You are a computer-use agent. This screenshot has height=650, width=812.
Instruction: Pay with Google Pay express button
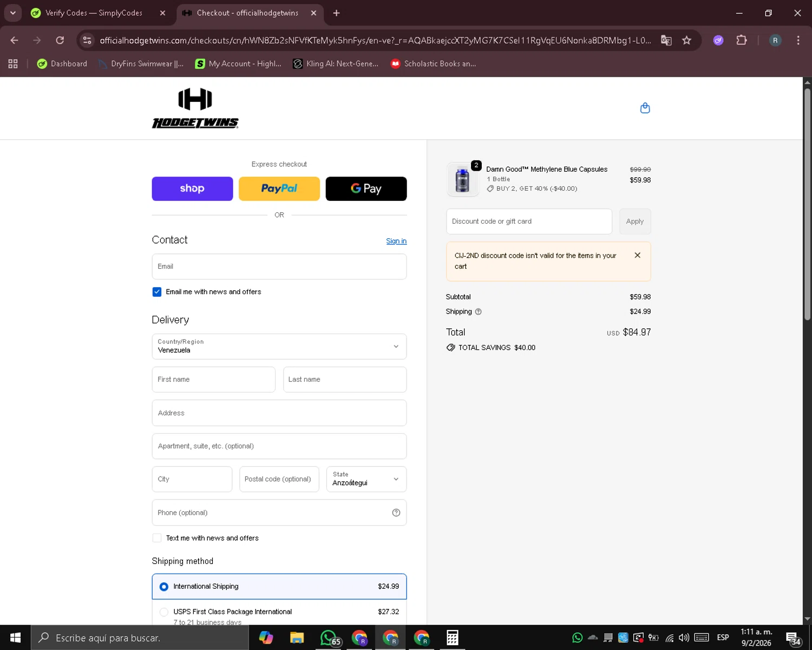(x=366, y=188)
